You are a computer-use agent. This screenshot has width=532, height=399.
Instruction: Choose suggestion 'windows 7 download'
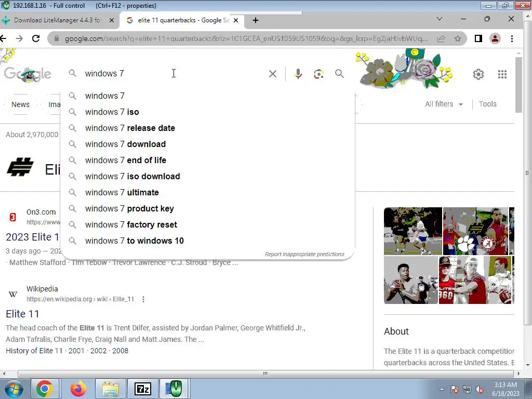tap(208, 144)
